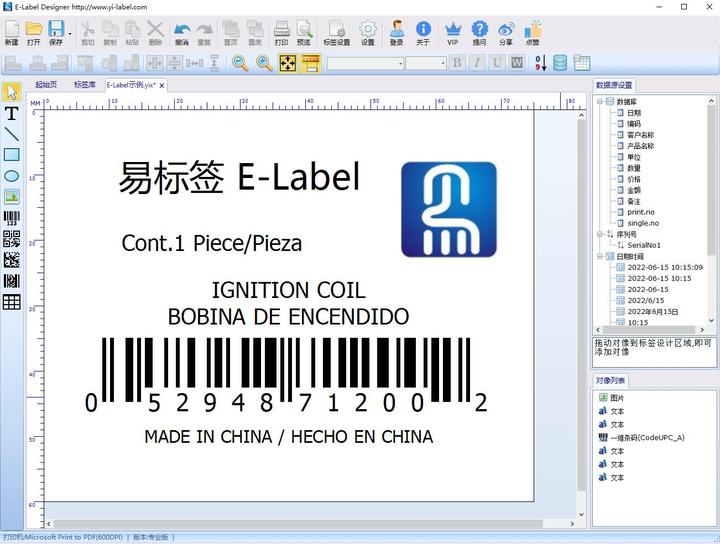Select the Image insert tool

11,197
